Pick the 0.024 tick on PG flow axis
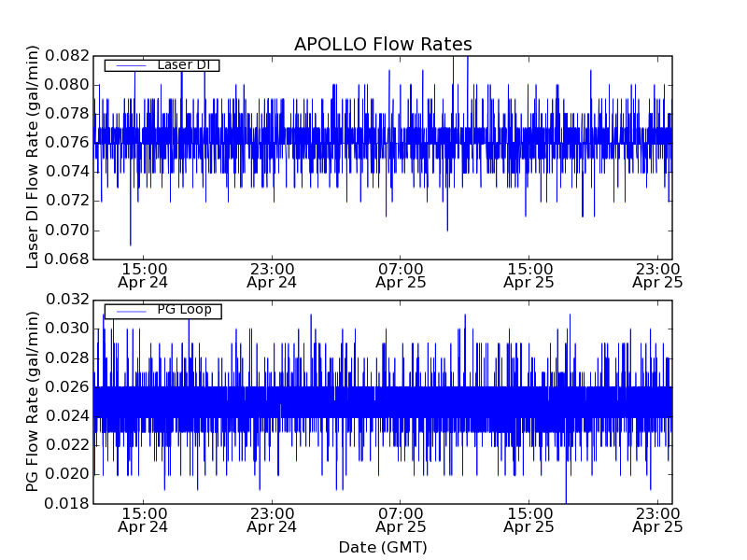The height and width of the screenshot is (560, 747). point(67,416)
